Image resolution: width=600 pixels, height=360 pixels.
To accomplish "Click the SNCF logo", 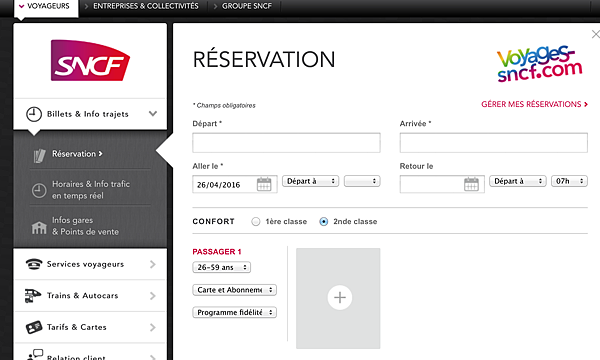I will pos(90,60).
